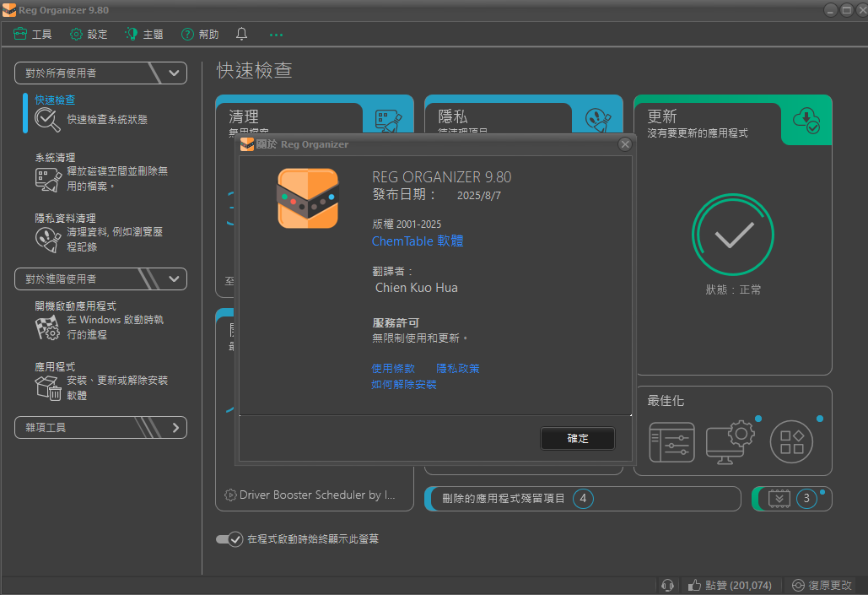This screenshot has height=595, width=868.
Task: Click the notification bell icon
Action: [x=241, y=35]
